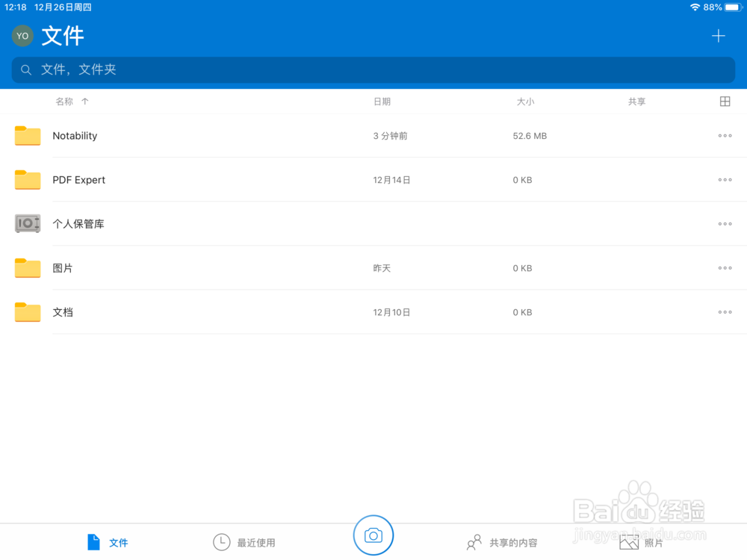Open the 文档 folder icon
747x560 pixels.
(x=28, y=312)
